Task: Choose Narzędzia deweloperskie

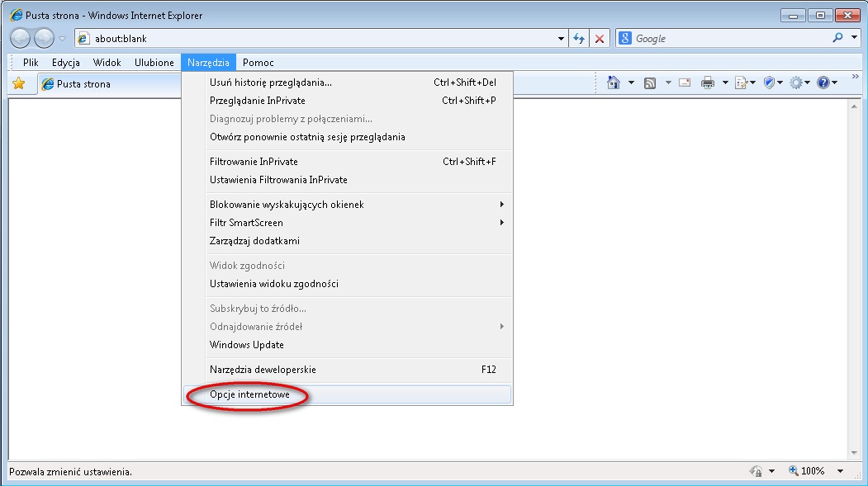Action: tap(347, 370)
